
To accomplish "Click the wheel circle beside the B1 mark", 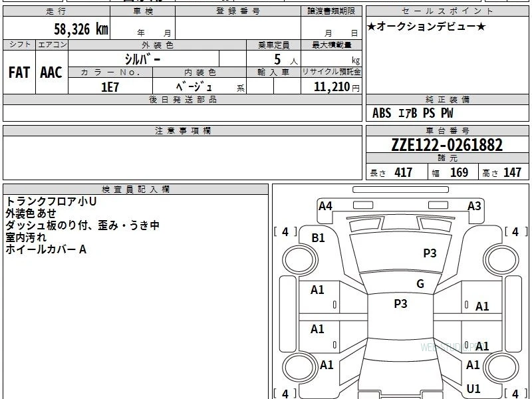I will (300, 259).
